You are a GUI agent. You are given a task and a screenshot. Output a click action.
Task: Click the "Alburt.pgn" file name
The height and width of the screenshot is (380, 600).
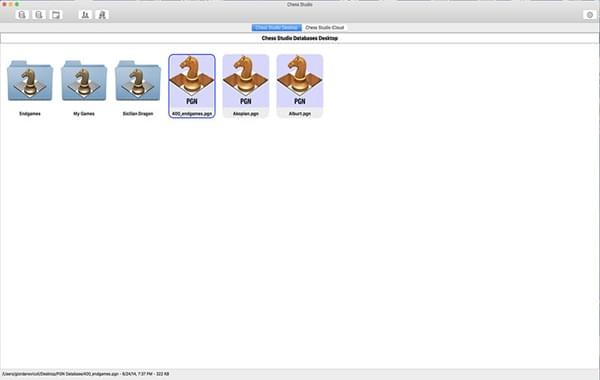point(300,114)
